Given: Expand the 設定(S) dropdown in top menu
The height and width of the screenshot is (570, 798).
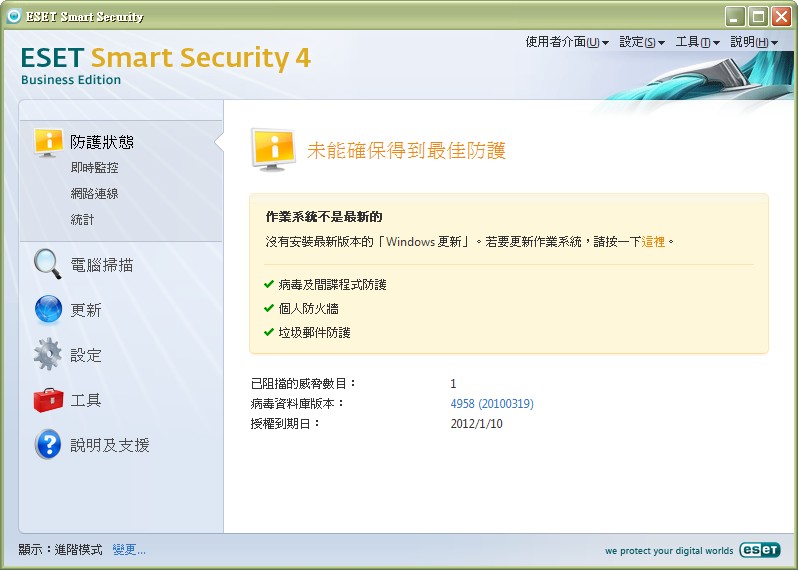Looking at the screenshot, I should point(642,42).
